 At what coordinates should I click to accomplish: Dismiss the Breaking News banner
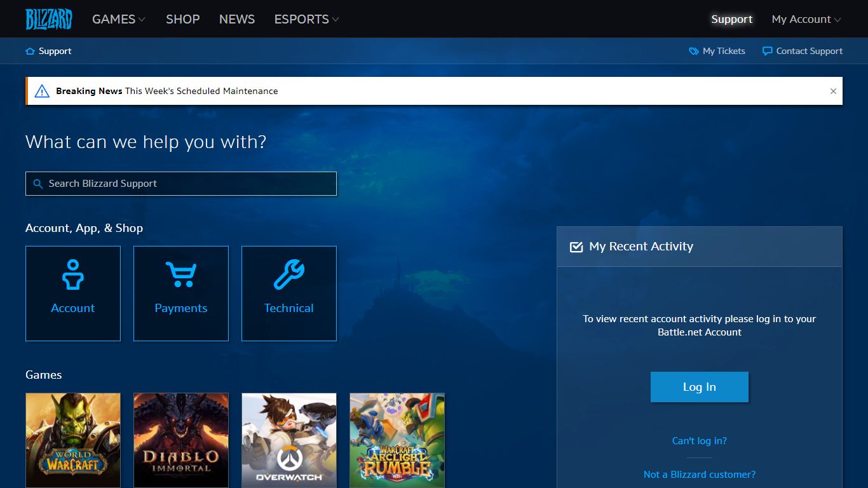click(833, 91)
